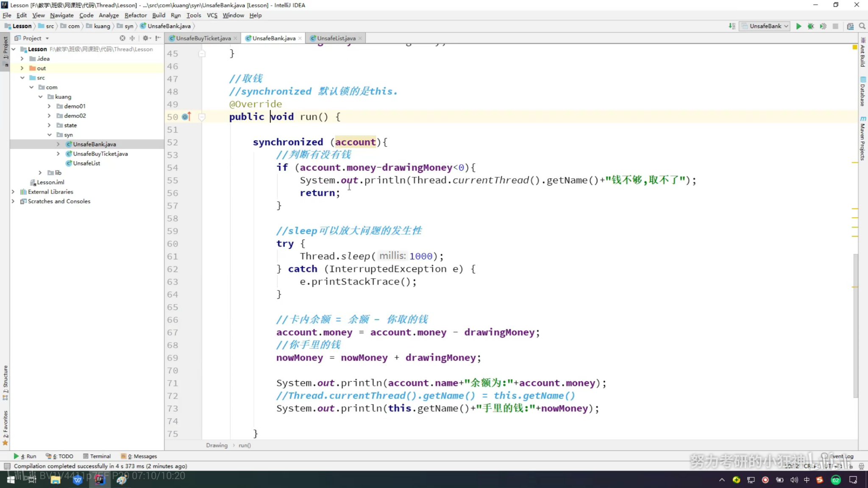Collapse all in Project panel
This screenshot has height=488, width=868.
click(132, 38)
